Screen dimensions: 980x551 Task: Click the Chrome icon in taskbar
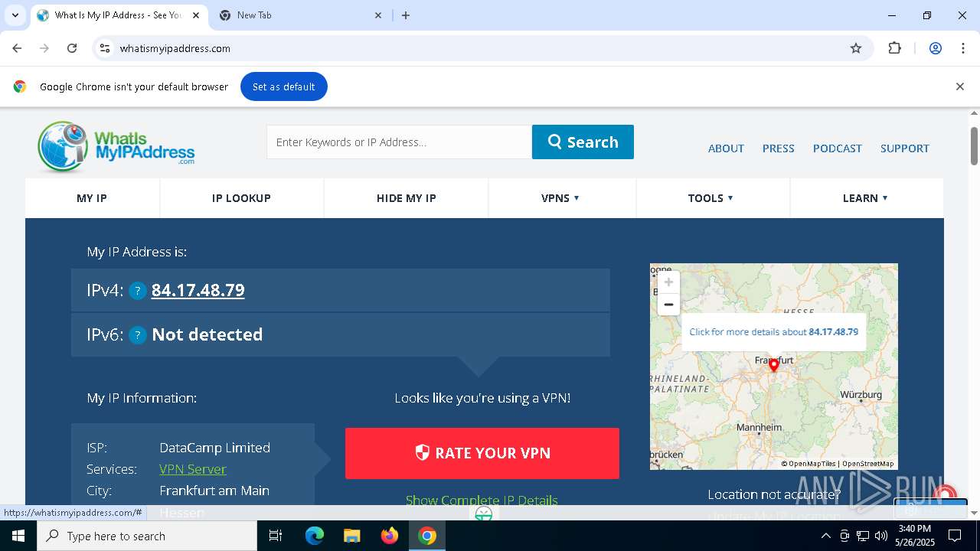pyautogui.click(x=427, y=536)
